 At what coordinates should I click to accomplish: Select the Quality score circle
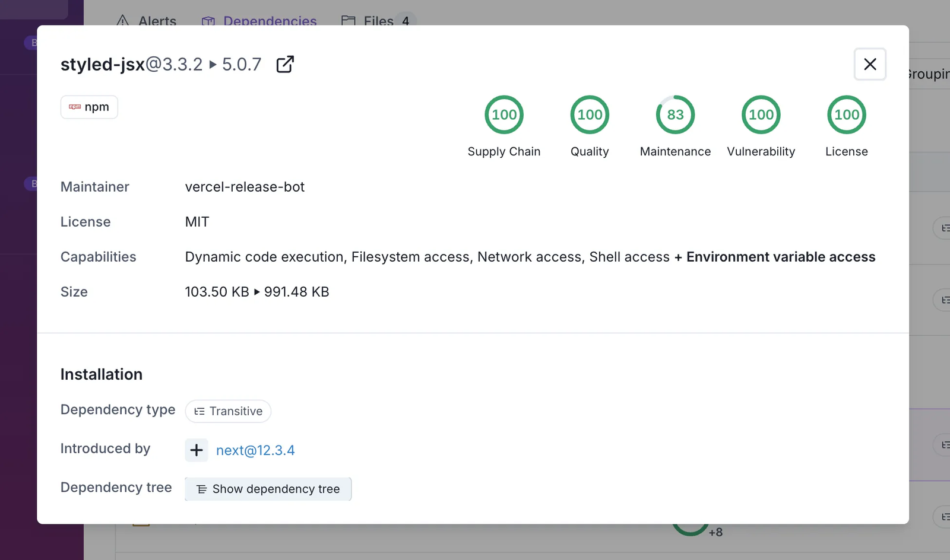coord(590,114)
